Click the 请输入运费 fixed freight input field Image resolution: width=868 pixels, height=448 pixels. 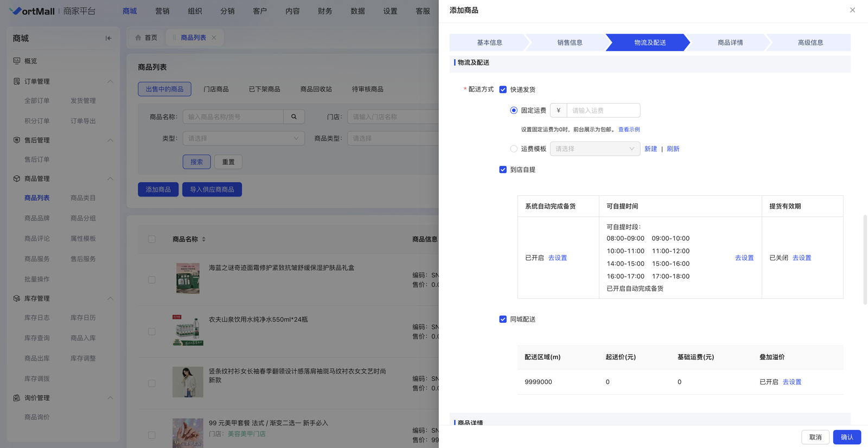pyautogui.click(x=603, y=111)
